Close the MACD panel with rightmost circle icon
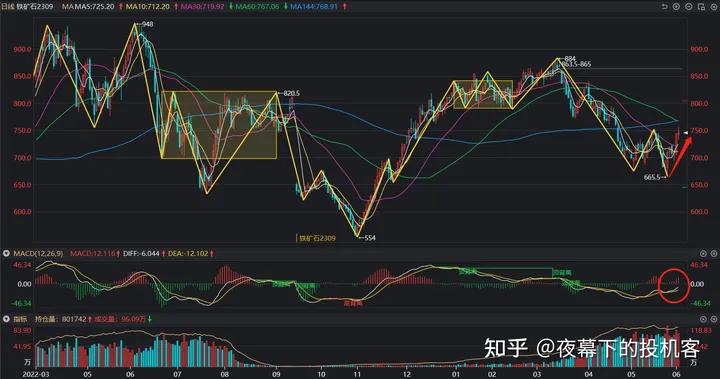 tap(714, 254)
